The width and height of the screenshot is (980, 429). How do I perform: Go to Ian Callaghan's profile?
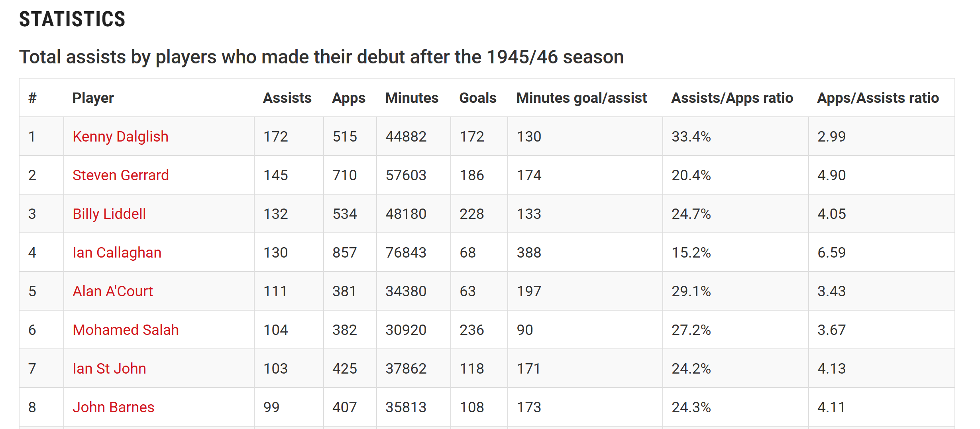point(117,253)
